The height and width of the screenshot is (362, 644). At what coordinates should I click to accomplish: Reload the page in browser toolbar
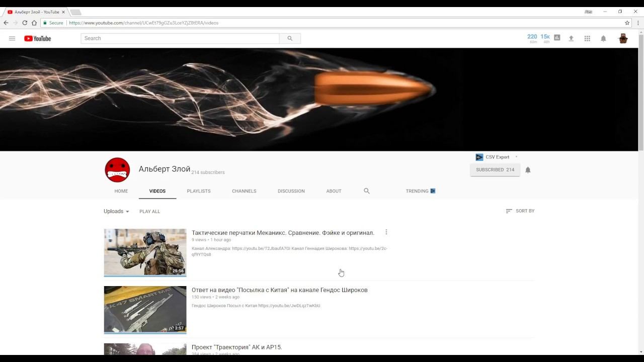pyautogui.click(x=25, y=23)
